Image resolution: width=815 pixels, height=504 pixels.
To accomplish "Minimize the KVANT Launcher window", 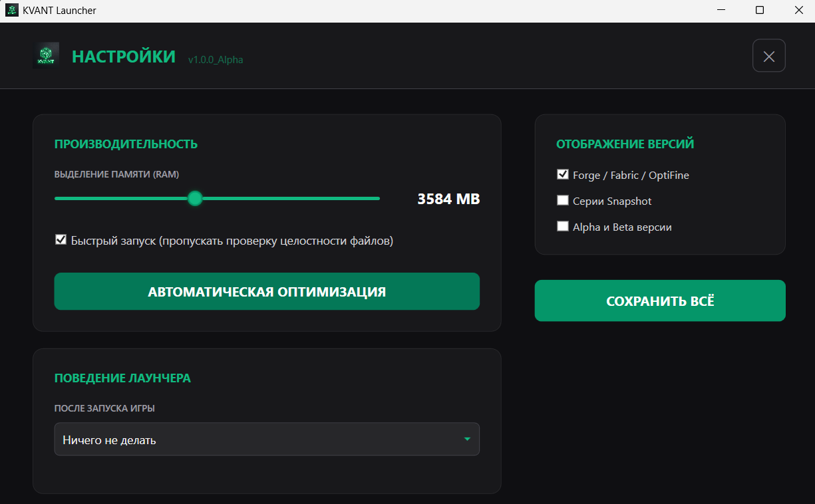I will coord(722,11).
